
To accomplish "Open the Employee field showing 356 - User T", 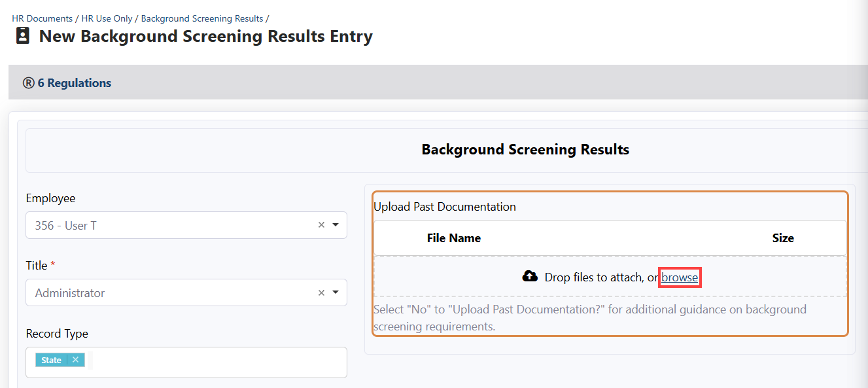I will point(170,225).
